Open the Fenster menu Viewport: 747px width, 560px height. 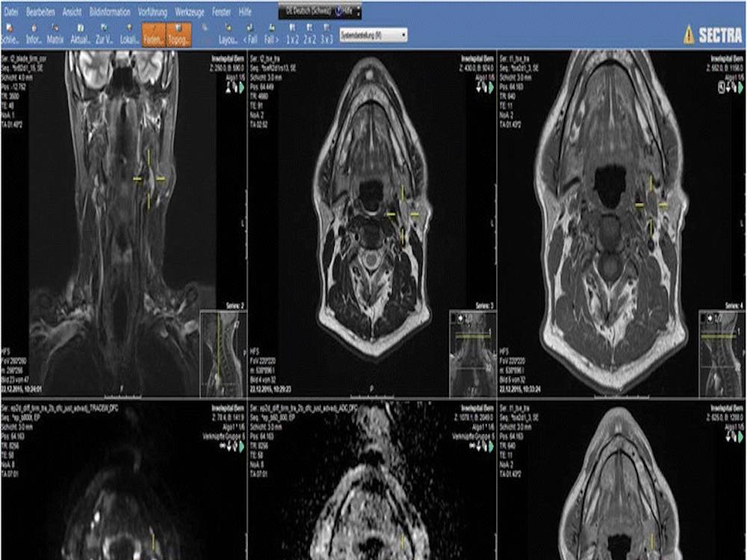[222, 12]
